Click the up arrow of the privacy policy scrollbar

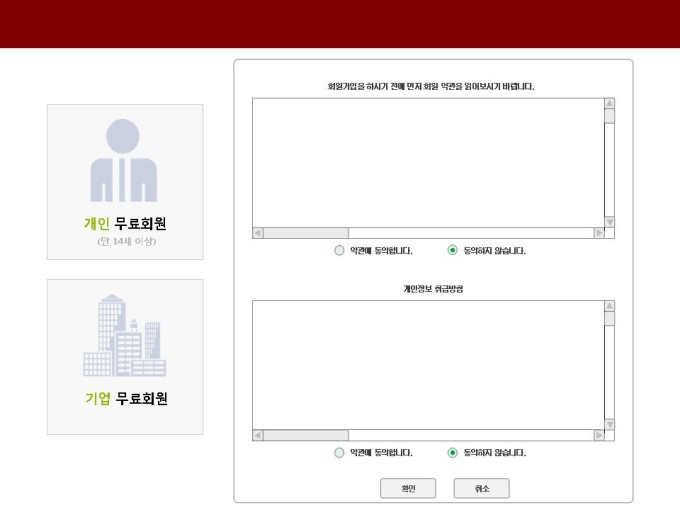(609, 306)
